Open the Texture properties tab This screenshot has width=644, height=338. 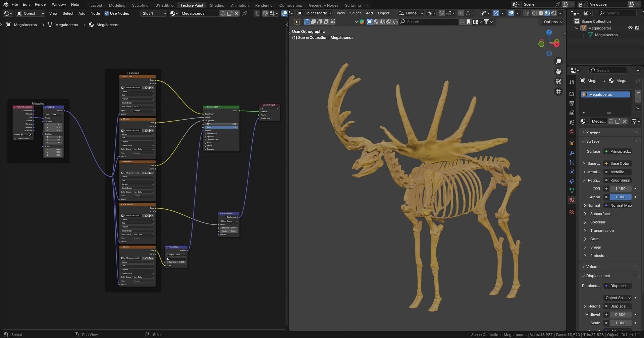pyautogui.click(x=572, y=212)
